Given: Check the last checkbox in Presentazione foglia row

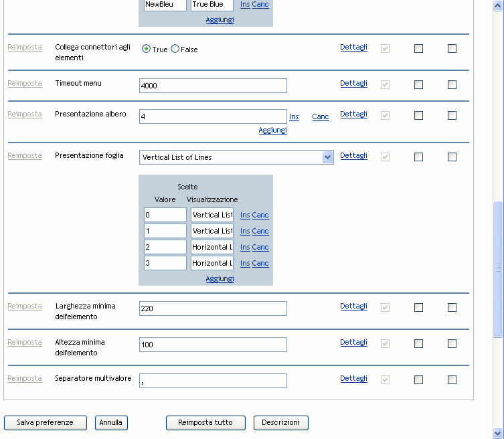Looking at the screenshot, I should coord(452,157).
